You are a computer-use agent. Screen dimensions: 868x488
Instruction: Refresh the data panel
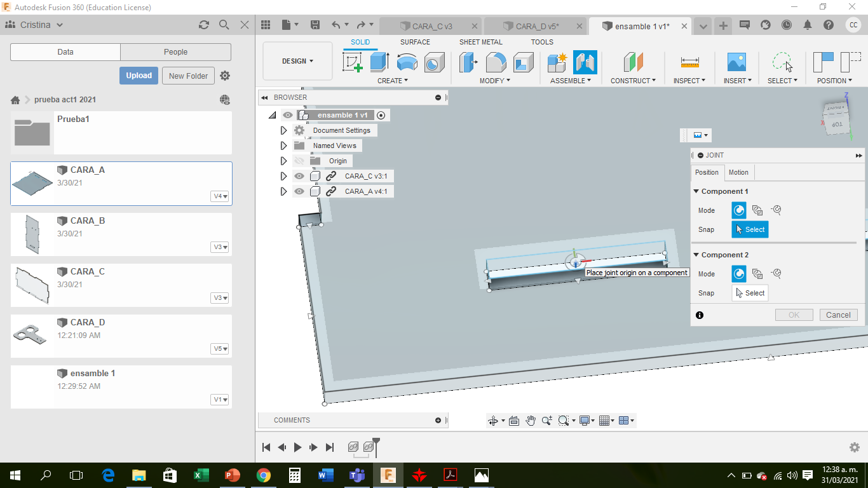tap(203, 25)
